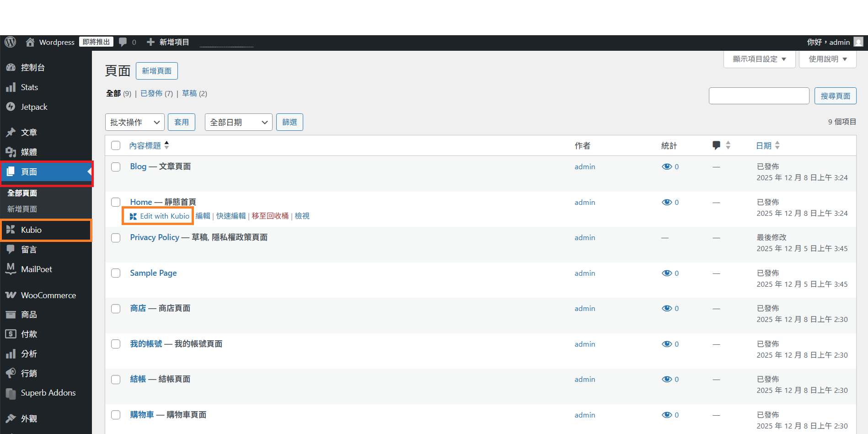The height and width of the screenshot is (434, 868).
Task: Check the select-all checkbox in table header
Action: 116,145
